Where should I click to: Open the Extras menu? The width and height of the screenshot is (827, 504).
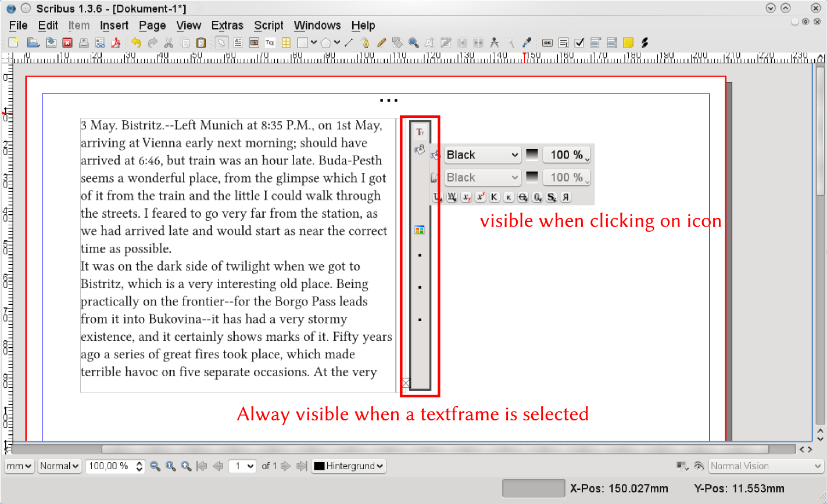coord(227,26)
